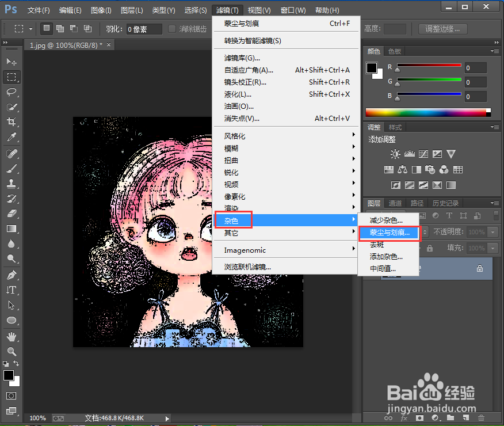Open 不透明度 percentage dropdown
504x426 pixels.
pos(492,232)
